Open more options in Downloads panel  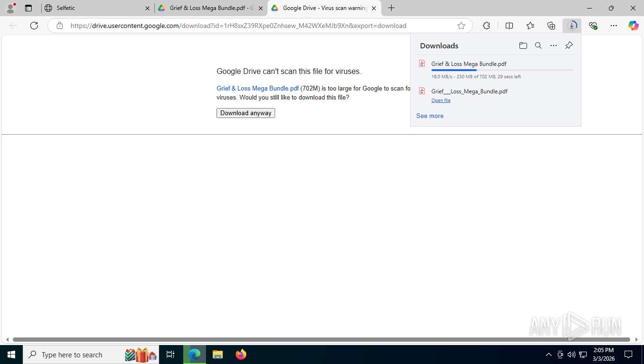pos(554,45)
